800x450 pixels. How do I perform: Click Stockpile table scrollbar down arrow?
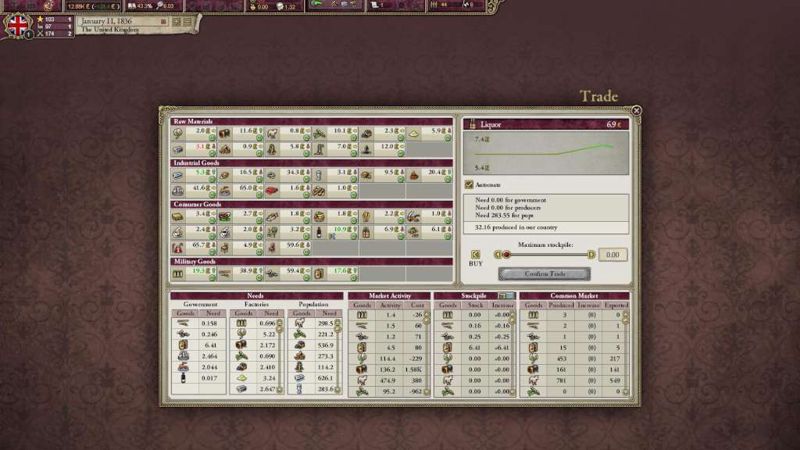[x=512, y=392]
